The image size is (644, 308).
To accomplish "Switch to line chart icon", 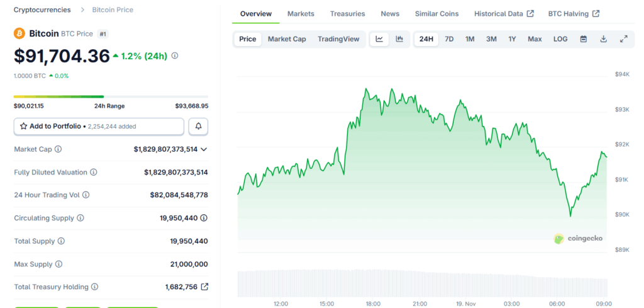I will coord(379,39).
